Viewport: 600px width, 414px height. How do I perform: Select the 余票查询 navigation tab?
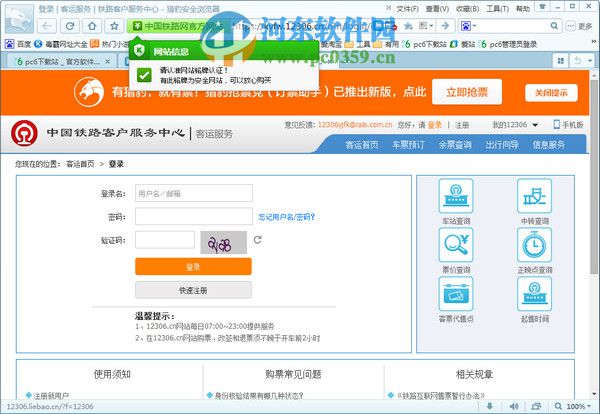coord(455,145)
